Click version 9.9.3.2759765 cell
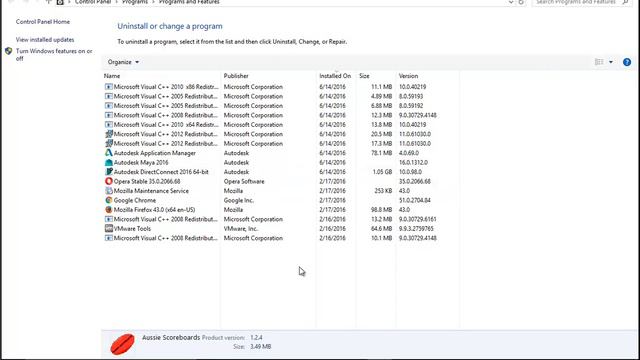The height and width of the screenshot is (360, 640). click(416, 229)
